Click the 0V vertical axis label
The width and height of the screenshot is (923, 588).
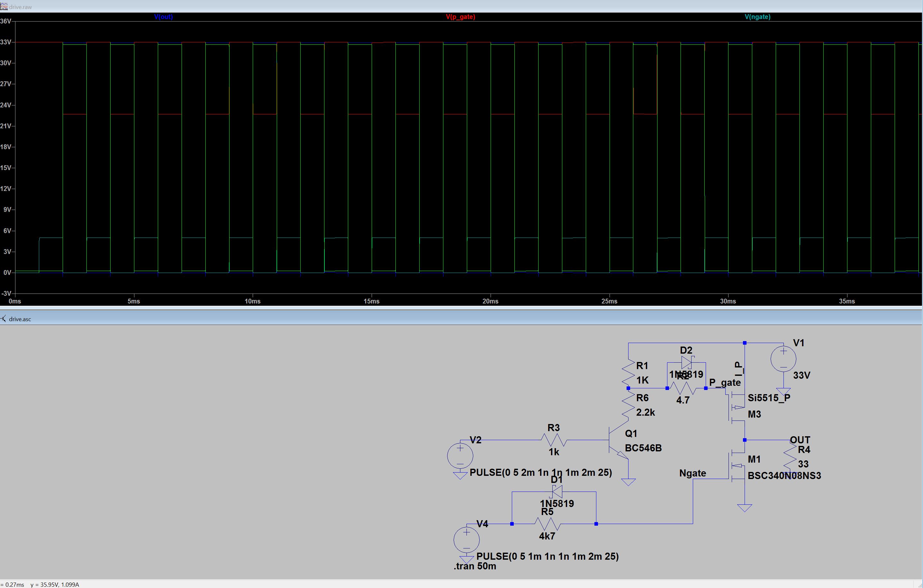point(7,273)
